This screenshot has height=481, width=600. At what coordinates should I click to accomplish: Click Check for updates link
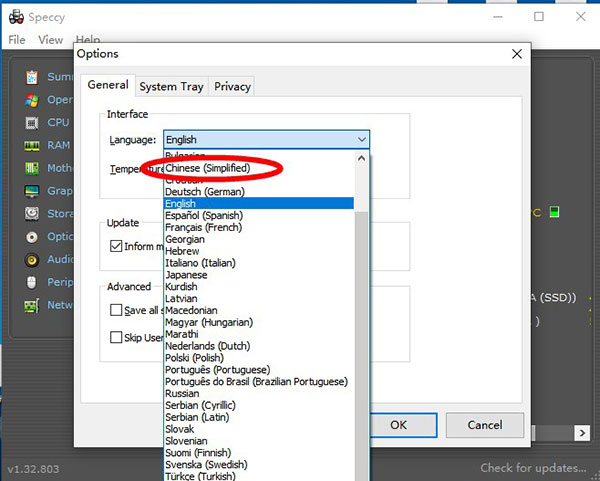tap(532, 468)
